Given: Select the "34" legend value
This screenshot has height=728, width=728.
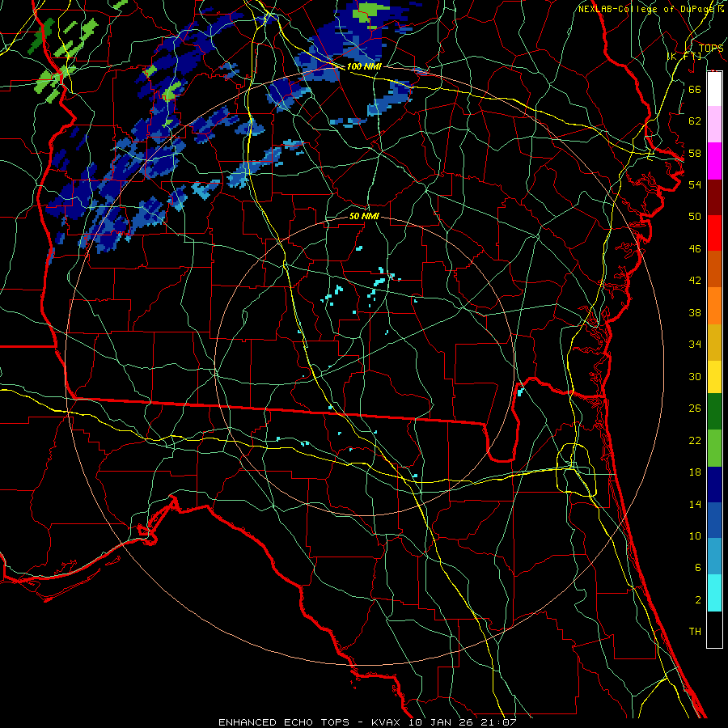Looking at the screenshot, I should [x=695, y=345].
